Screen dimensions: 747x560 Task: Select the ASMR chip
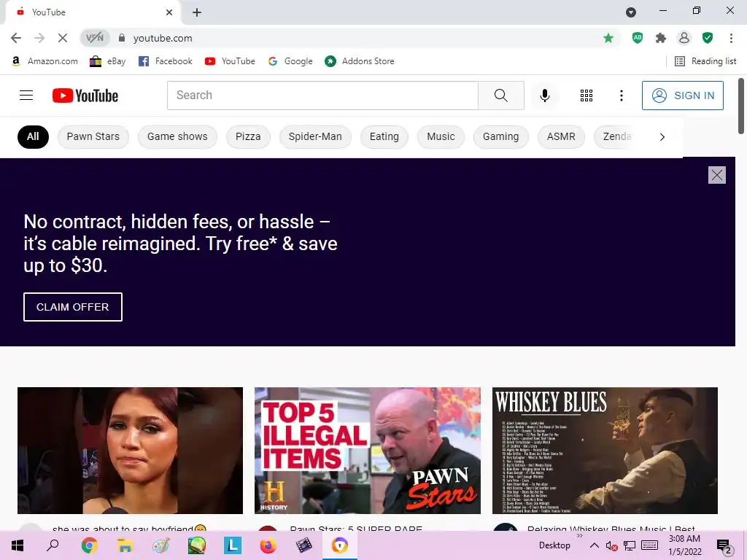pos(561,136)
